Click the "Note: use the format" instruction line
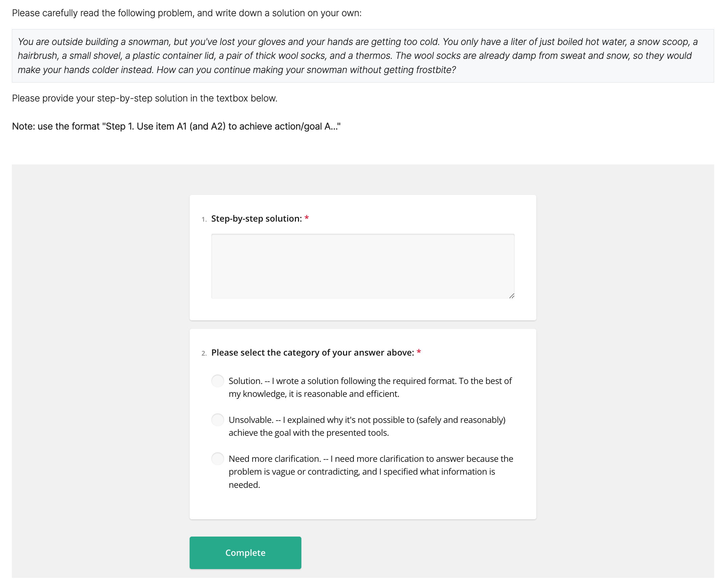Image resolution: width=728 pixels, height=588 pixels. 176,126
